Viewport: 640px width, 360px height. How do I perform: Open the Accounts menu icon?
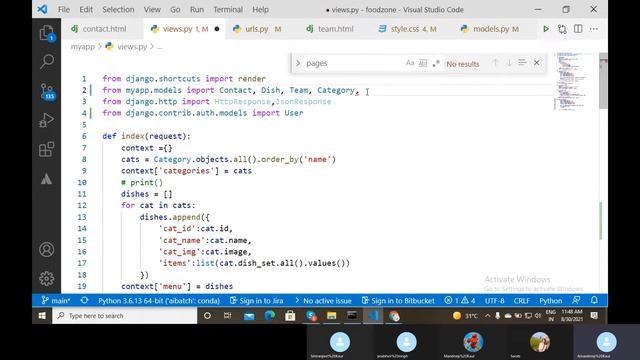coord(47,249)
